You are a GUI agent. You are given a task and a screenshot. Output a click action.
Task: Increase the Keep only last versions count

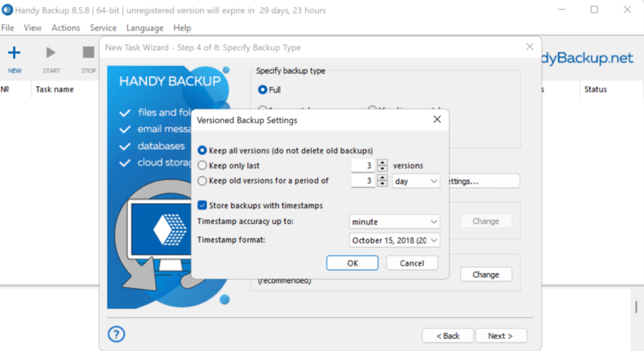pos(382,162)
